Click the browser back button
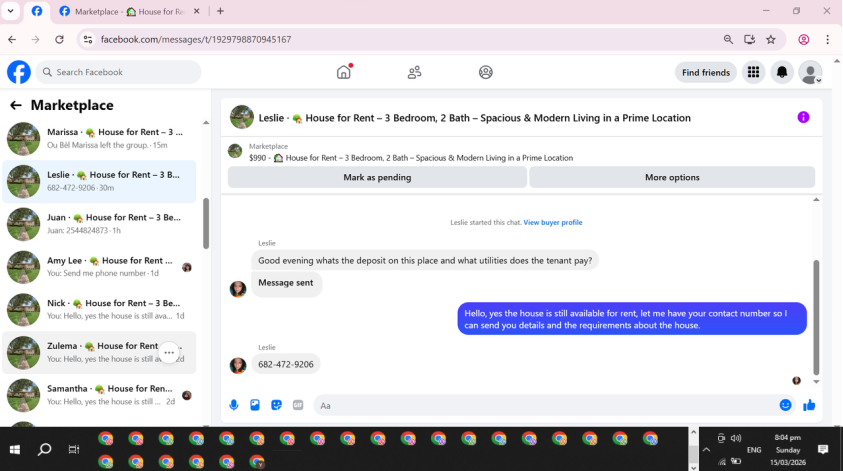 [x=12, y=39]
